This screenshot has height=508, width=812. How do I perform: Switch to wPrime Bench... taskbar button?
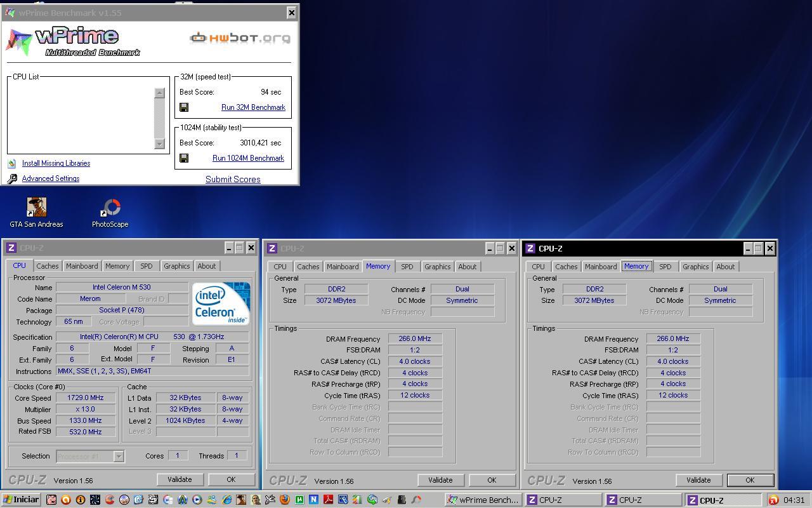(x=483, y=500)
